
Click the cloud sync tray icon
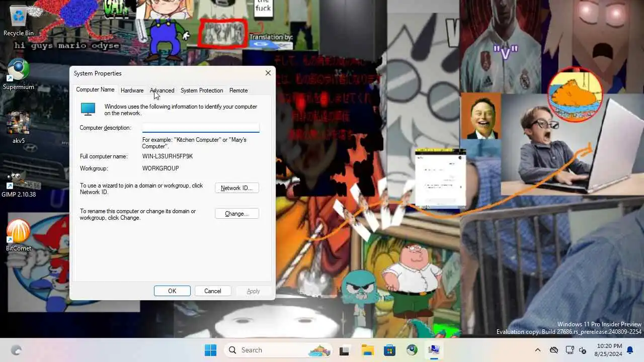[554, 350]
